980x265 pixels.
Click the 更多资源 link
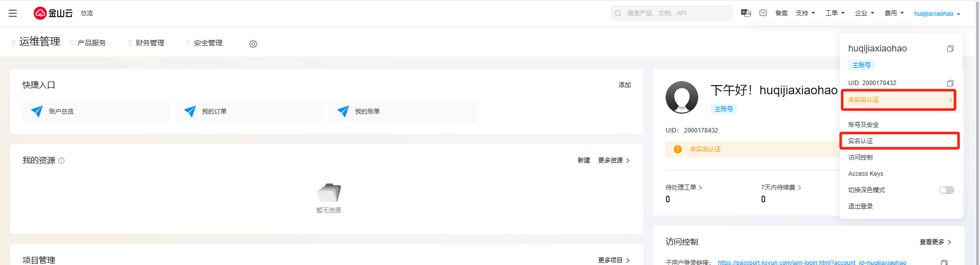click(x=614, y=161)
